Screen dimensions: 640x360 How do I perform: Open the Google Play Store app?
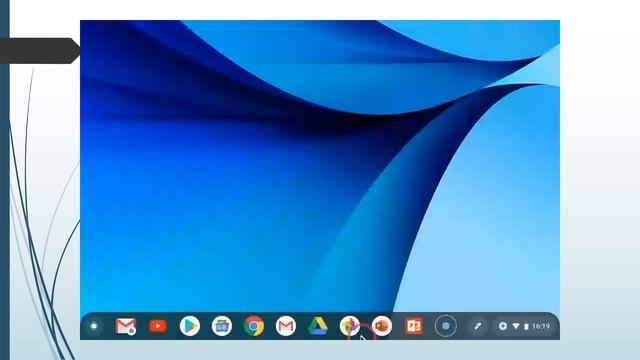[x=190, y=326]
